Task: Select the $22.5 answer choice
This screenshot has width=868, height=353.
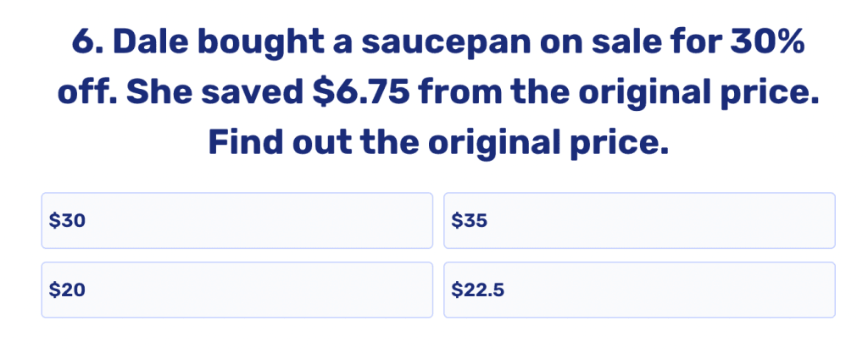Action: (x=639, y=290)
